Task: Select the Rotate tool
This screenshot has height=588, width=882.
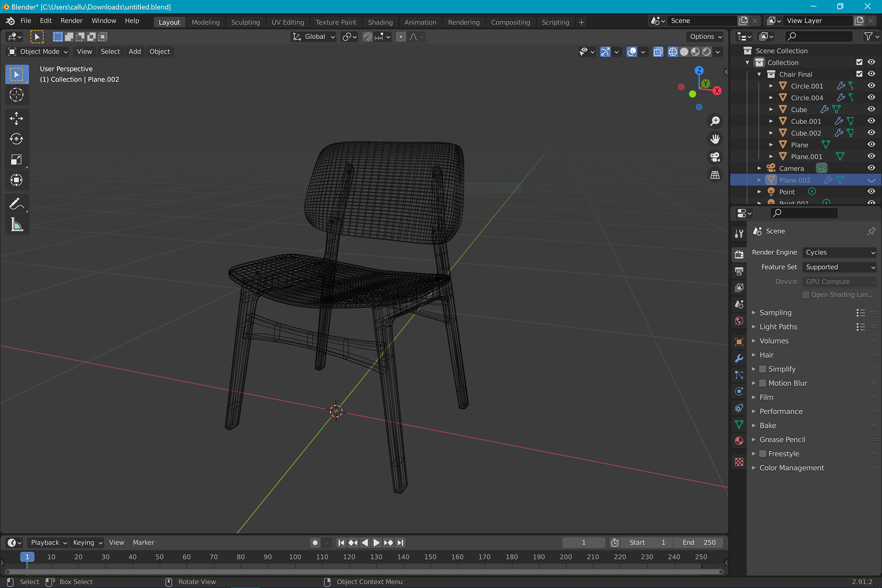Action: 17,139
